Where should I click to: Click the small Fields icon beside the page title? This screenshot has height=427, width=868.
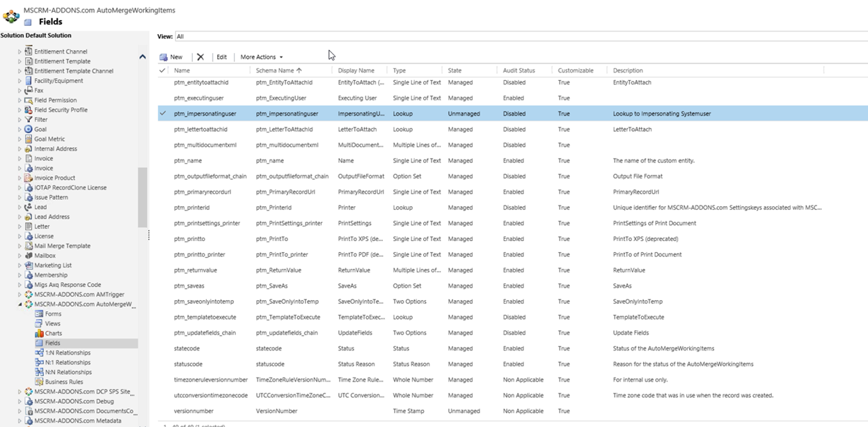click(x=28, y=22)
